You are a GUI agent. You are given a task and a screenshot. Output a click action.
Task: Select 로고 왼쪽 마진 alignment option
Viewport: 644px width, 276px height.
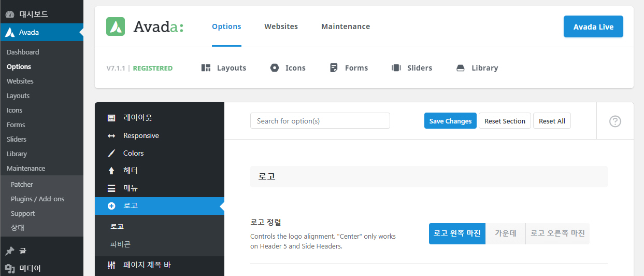point(457,233)
